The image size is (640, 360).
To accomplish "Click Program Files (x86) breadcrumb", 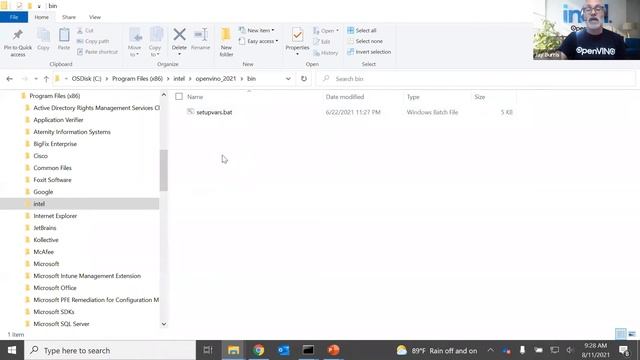I will coord(137,78).
